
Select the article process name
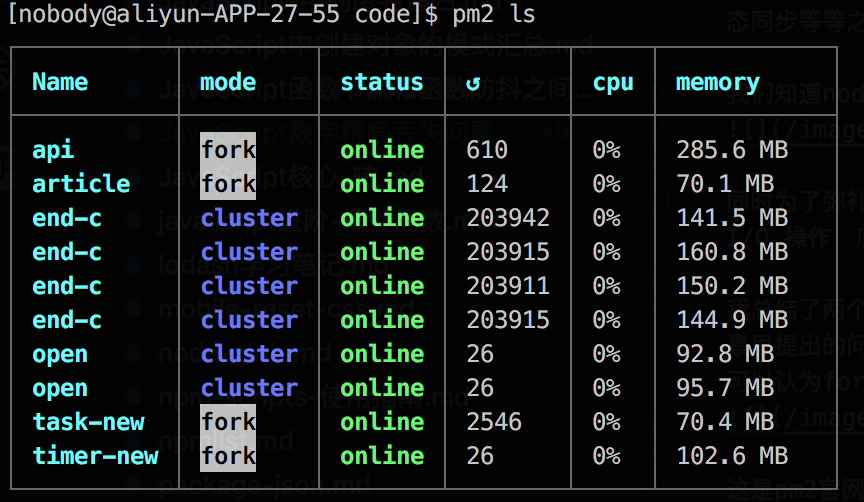coord(81,184)
